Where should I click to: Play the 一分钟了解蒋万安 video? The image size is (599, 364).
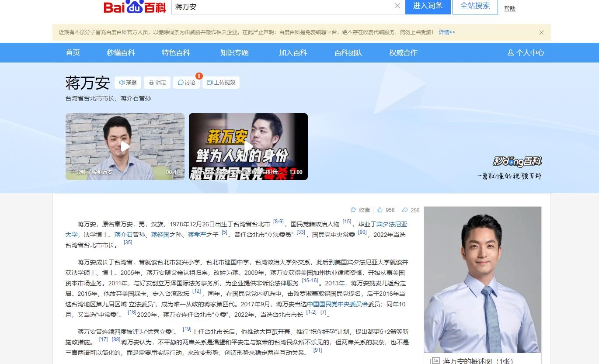[125, 146]
